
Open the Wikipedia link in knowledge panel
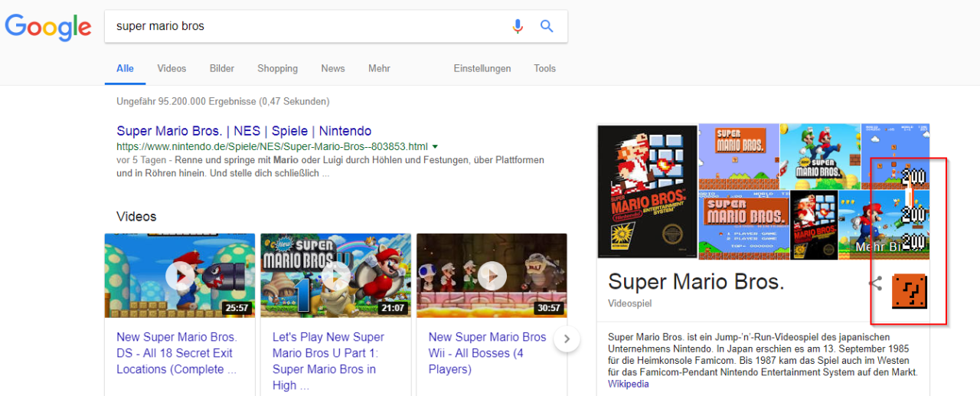(x=629, y=384)
